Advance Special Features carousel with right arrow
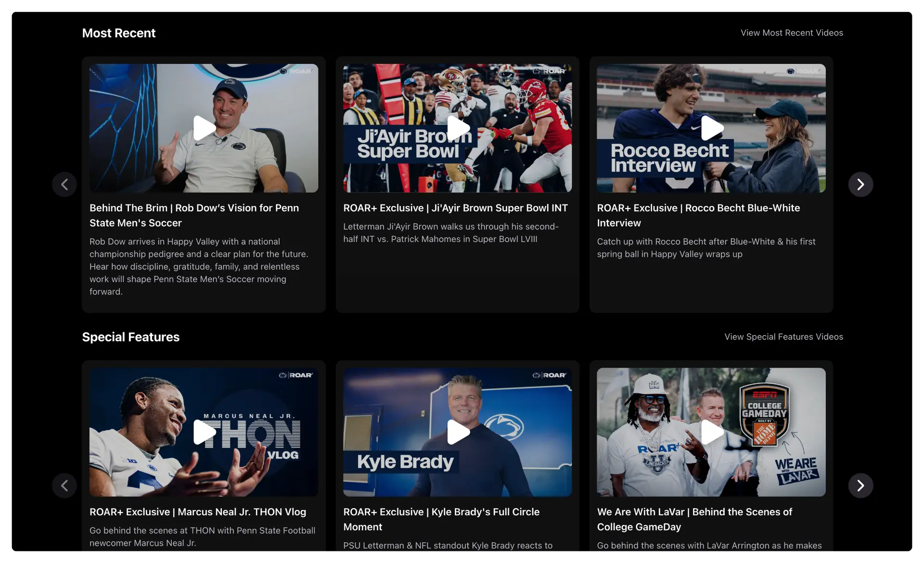This screenshot has height=563, width=924. click(860, 486)
